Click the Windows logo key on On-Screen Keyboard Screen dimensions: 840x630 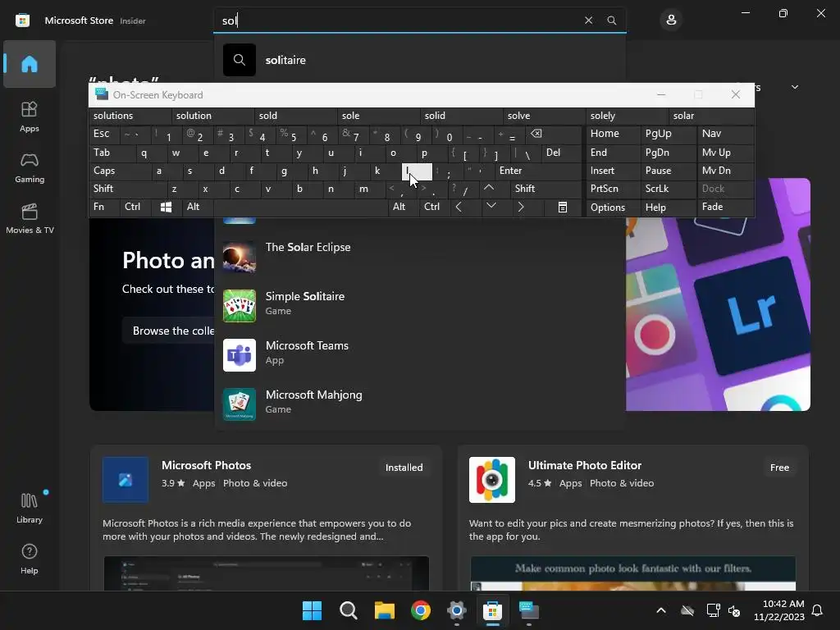point(166,208)
